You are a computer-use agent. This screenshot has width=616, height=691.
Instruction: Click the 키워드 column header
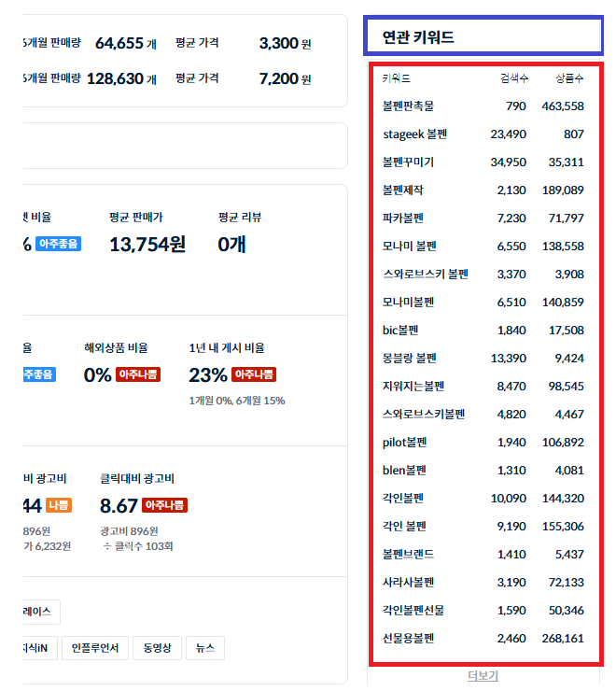[396, 78]
